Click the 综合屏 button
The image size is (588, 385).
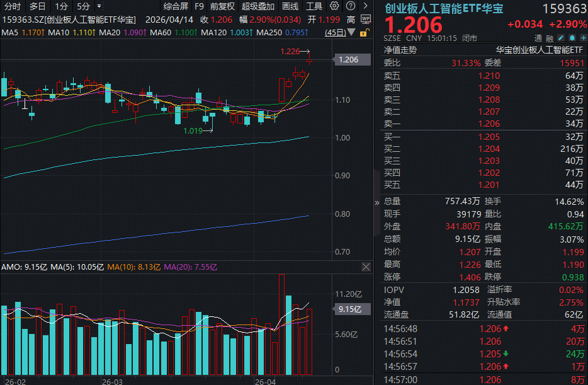pyautogui.click(x=175, y=6)
